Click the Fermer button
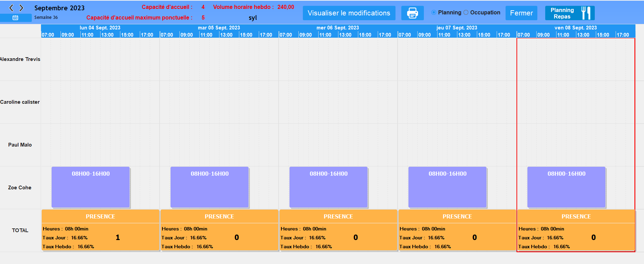644x264 pixels. (x=521, y=13)
